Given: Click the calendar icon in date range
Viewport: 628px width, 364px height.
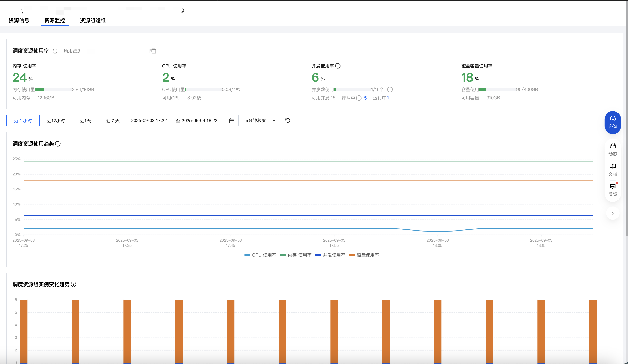Looking at the screenshot, I should pos(232,121).
